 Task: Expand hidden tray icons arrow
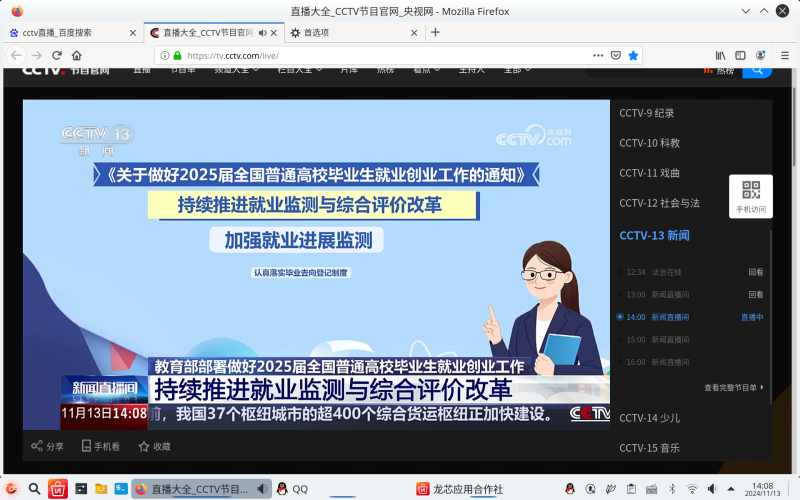[x=731, y=489]
